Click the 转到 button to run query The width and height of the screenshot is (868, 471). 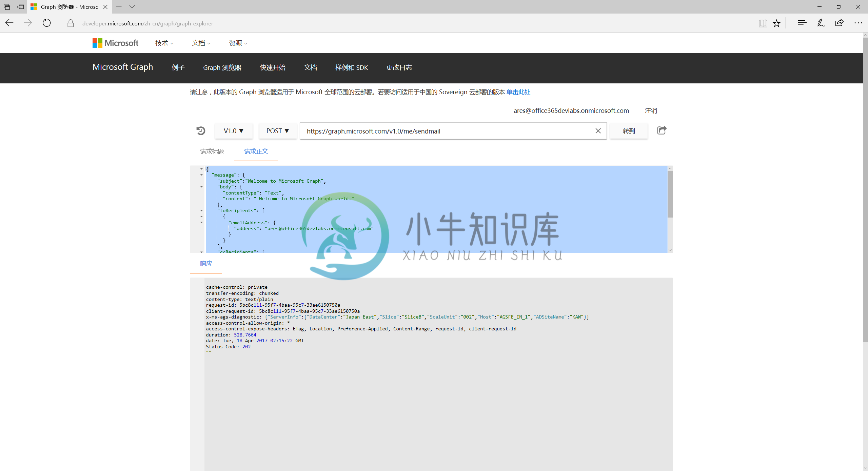[x=629, y=131]
